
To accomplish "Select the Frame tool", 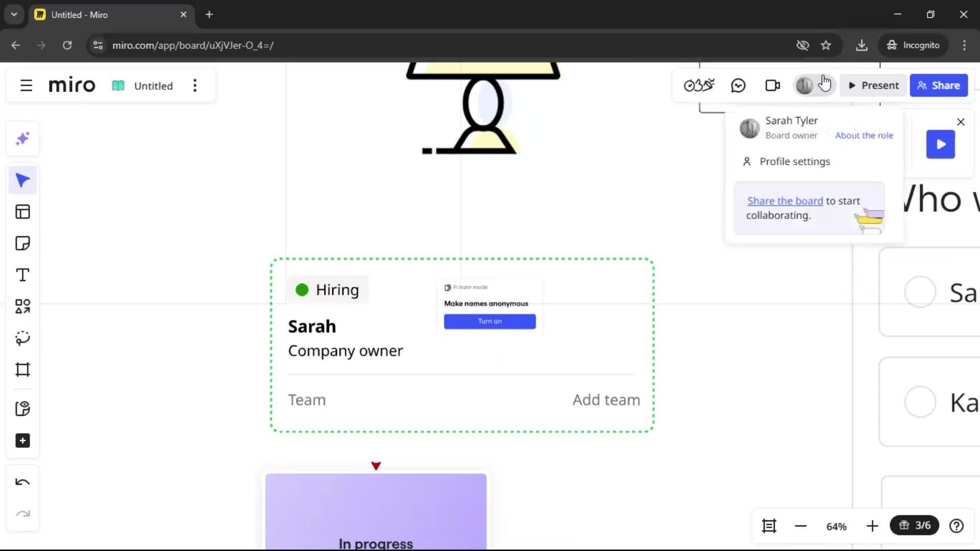I will [22, 369].
